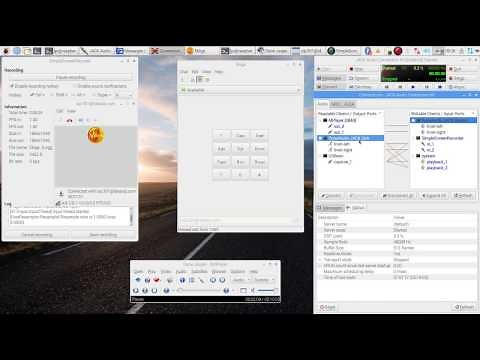This screenshot has width=480, height=360.
Task: Click the Log panel scrollbar
Action: pos(131,216)
